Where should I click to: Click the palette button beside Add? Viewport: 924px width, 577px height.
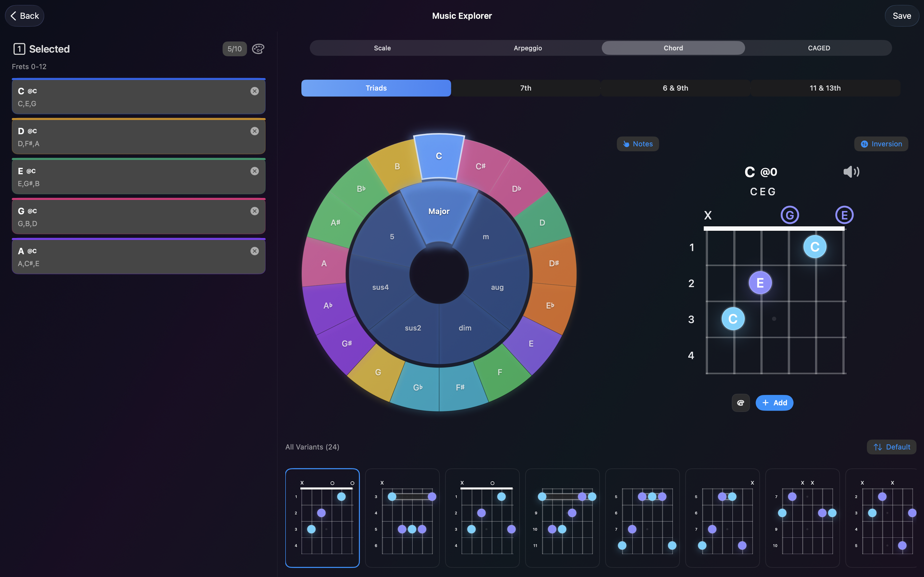(x=740, y=403)
